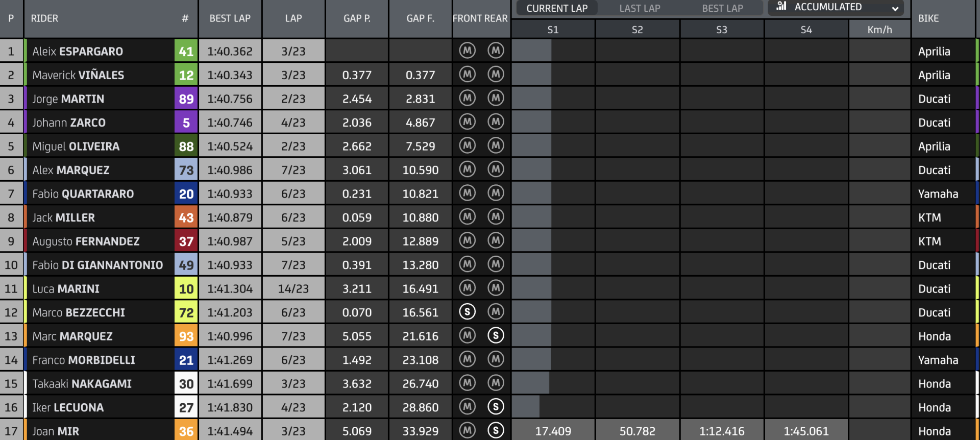Click Joan Mir's S4 time 1:45.061
The width and height of the screenshot is (980, 440).
806,431
